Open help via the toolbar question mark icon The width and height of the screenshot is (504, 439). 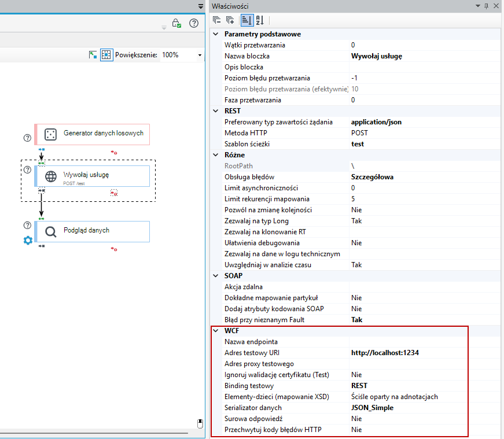click(194, 23)
